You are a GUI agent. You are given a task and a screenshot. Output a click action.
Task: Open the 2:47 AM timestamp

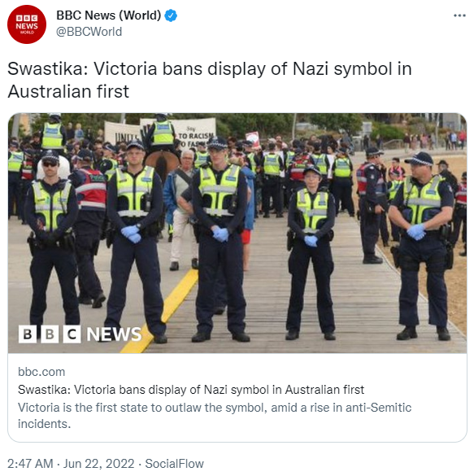(x=30, y=464)
